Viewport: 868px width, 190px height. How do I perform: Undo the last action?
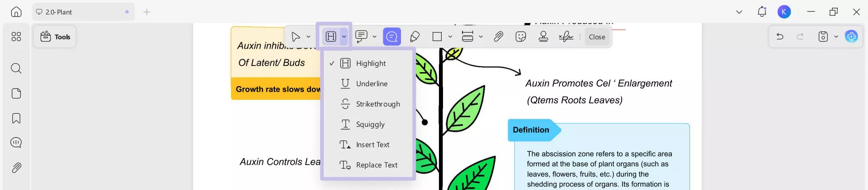[780, 37]
